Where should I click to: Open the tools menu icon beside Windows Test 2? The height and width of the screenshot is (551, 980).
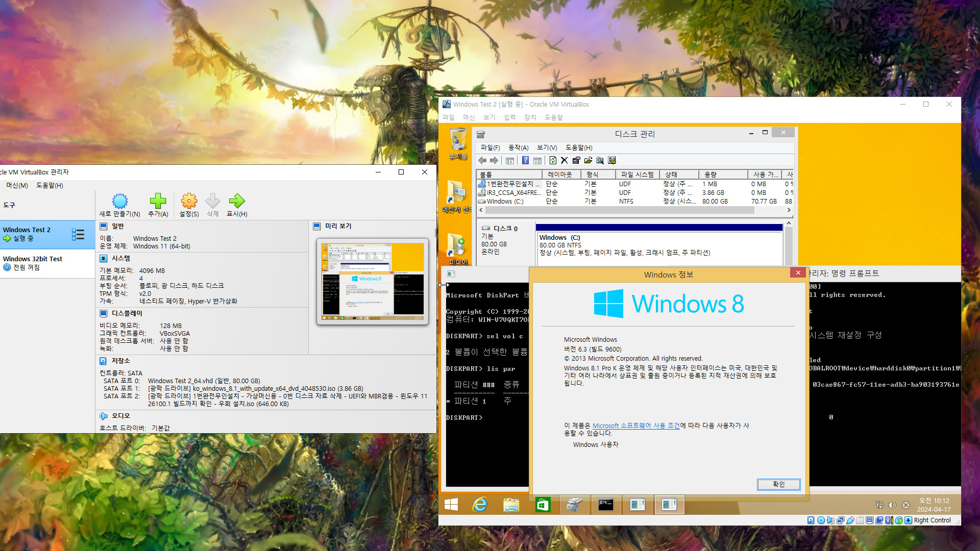coord(78,234)
